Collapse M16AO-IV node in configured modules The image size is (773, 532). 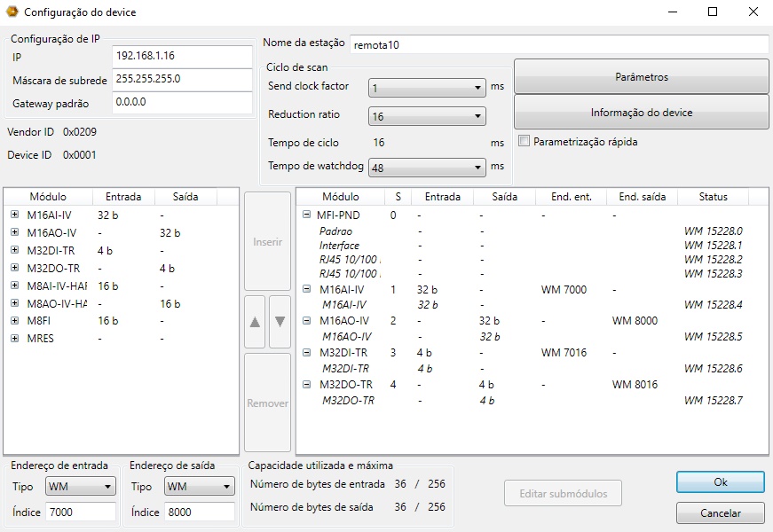[306, 321]
